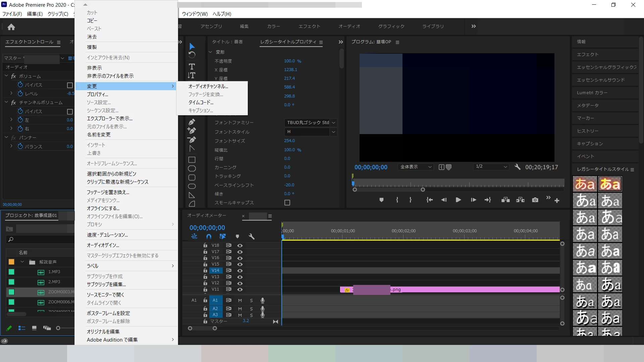Click the Add Marker icon in timeline
Screen dimensions: 644x362
tap(237, 237)
